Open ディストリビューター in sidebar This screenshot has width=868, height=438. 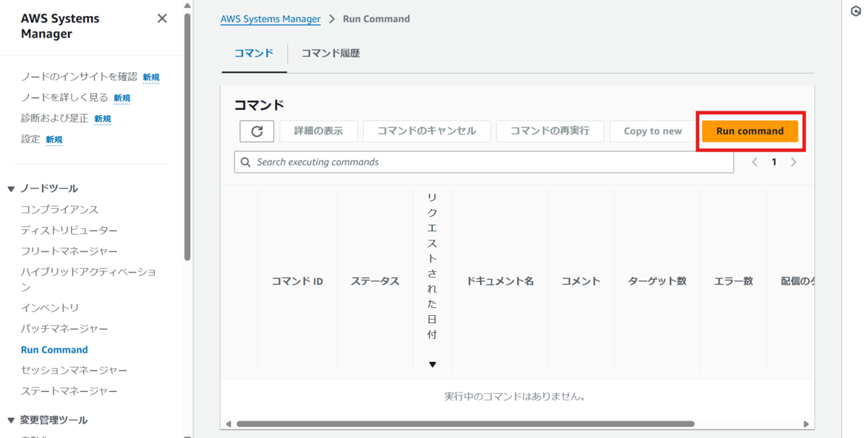click(69, 231)
